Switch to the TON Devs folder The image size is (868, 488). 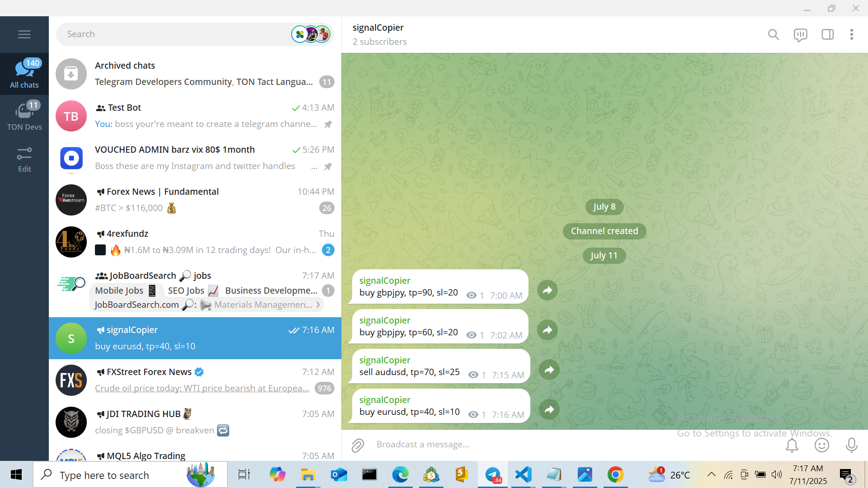click(x=24, y=116)
